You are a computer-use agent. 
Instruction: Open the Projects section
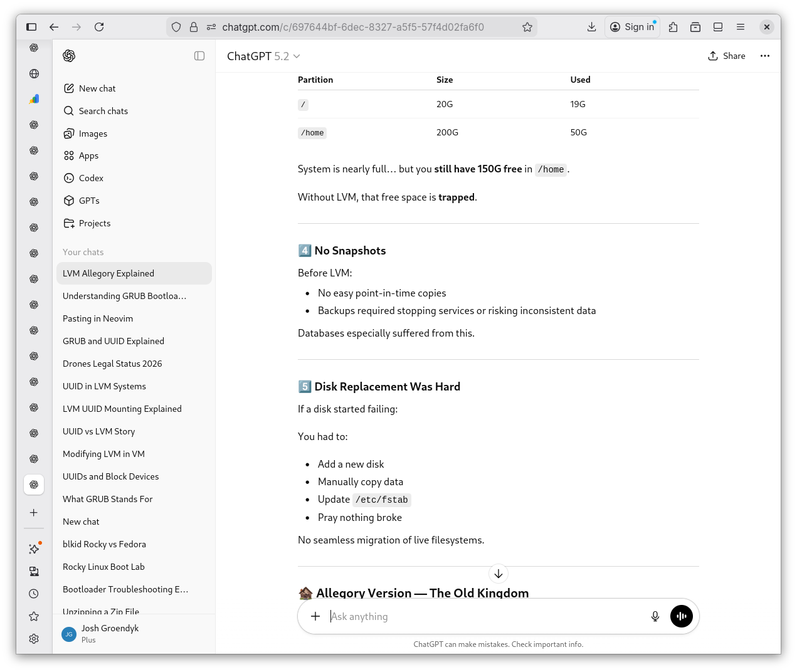tap(94, 223)
